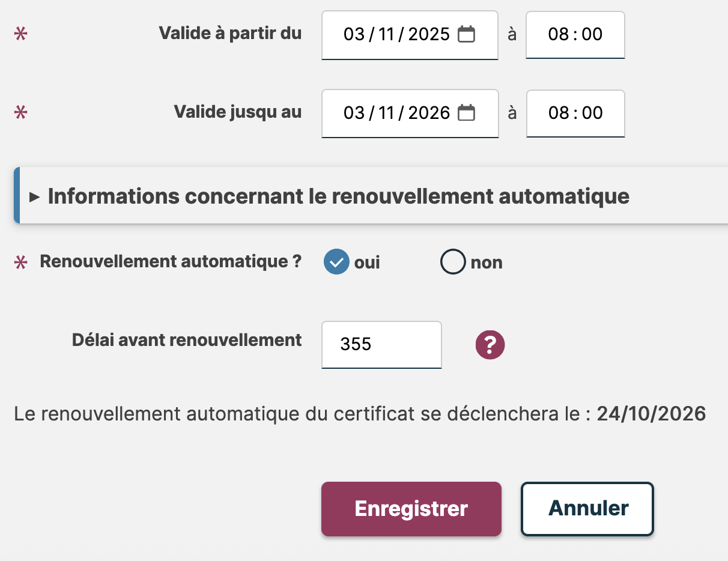
Task: Select year 2025 in the start date
Action: 429,34
